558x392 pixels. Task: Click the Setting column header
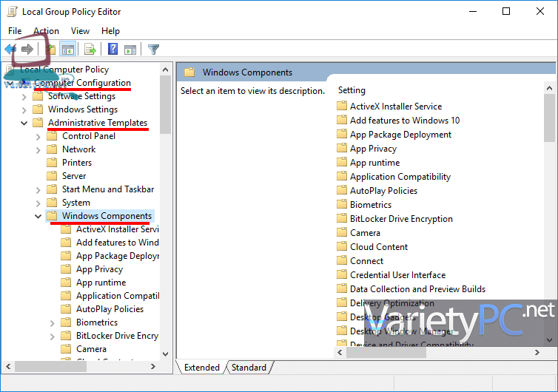coord(352,90)
